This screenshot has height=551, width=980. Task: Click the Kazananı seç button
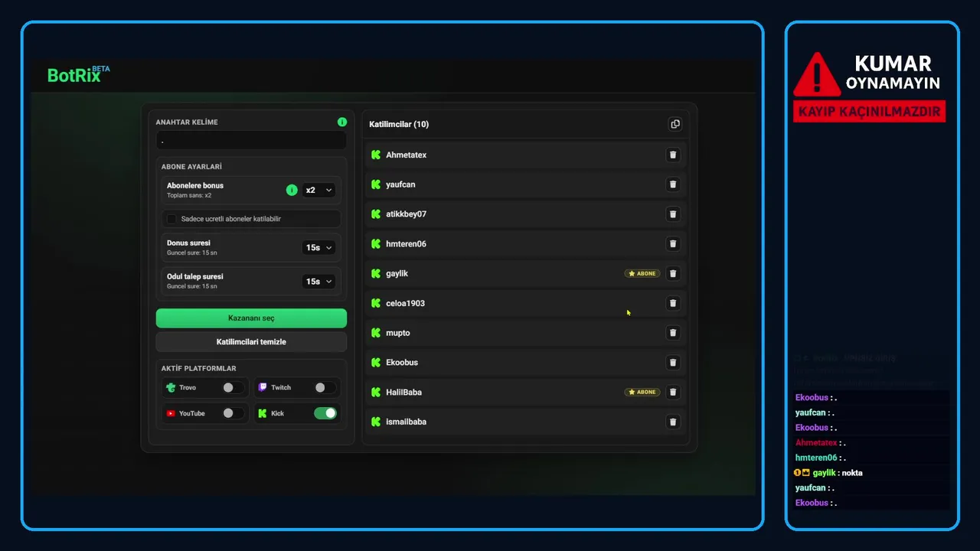click(251, 318)
